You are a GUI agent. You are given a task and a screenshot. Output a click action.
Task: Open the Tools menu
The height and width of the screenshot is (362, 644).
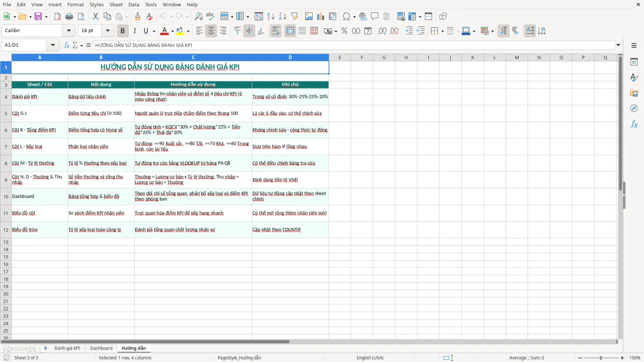[x=151, y=4]
